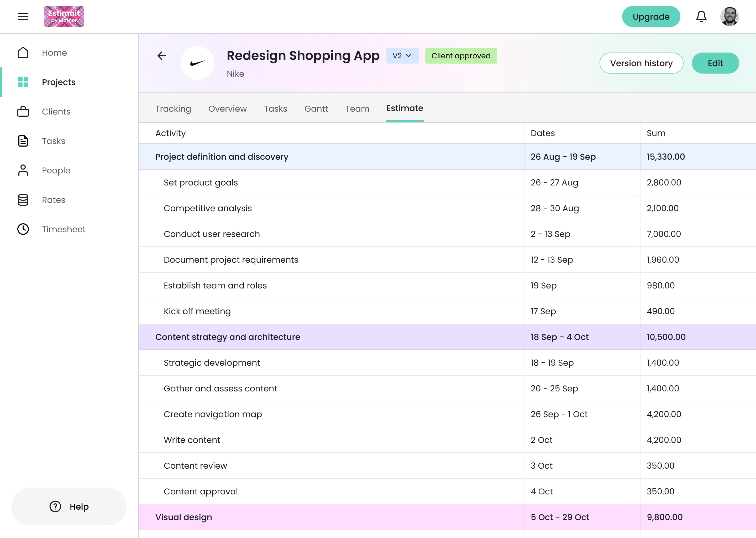The width and height of the screenshot is (756, 538).
Task: Open the Help button
Action: point(69,506)
